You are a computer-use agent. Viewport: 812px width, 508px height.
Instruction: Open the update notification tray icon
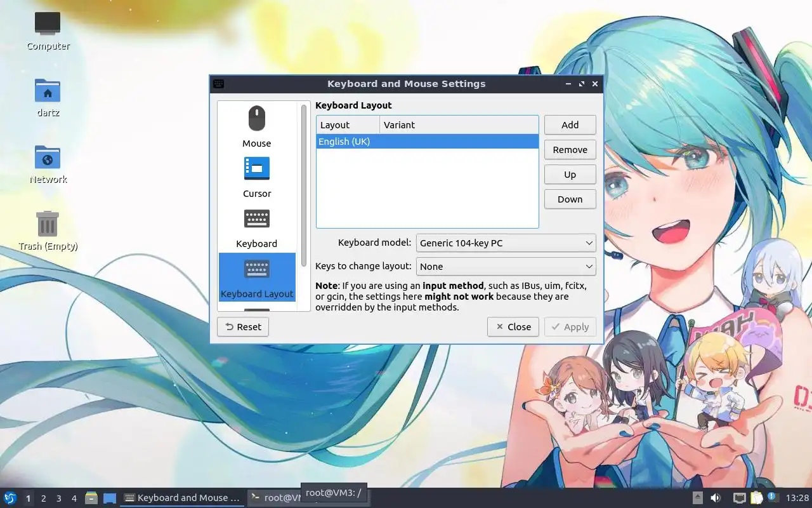pos(772,497)
